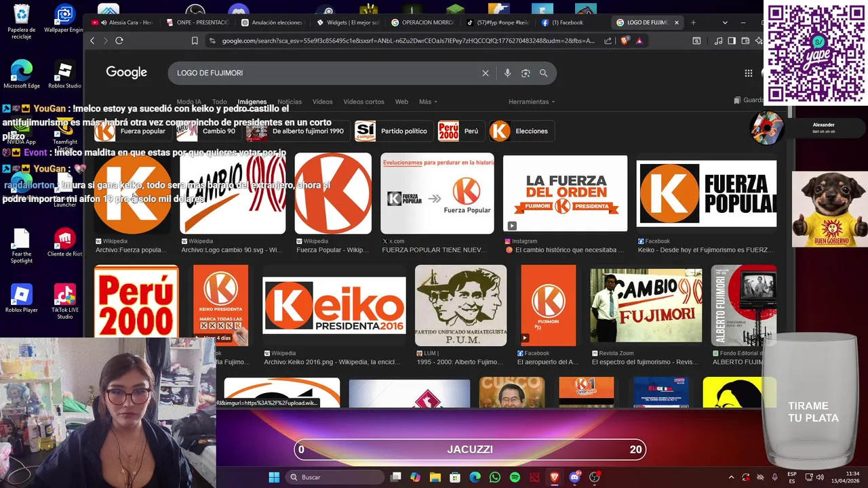Open the Cambio 90 Fujimori photo
This screenshot has width=868, height=488.
(x=646, y=305)
